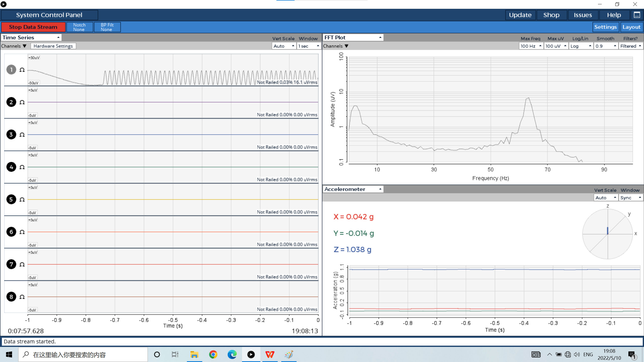Open Chrome from the taskbar

pos(213,355)
